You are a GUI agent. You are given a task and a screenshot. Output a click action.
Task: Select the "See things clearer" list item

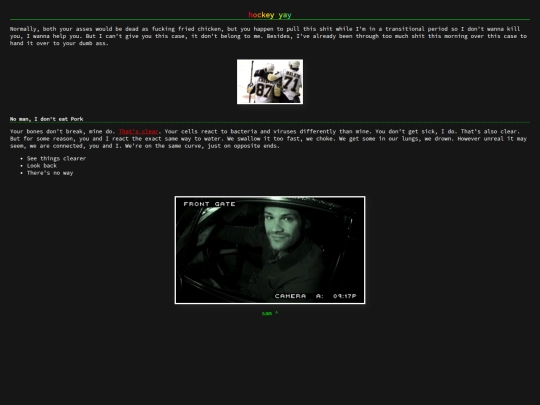(x=56, y=158)
